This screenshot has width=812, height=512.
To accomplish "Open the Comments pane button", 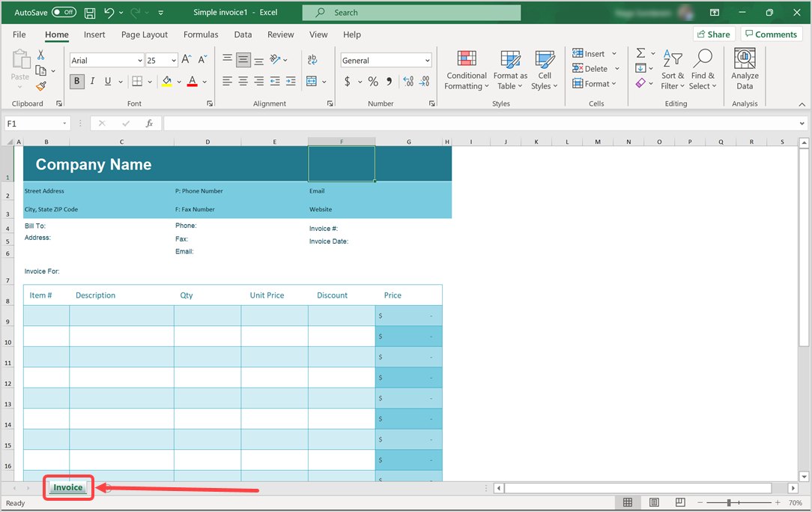I will pyautogui.click(x=770, y=34).
